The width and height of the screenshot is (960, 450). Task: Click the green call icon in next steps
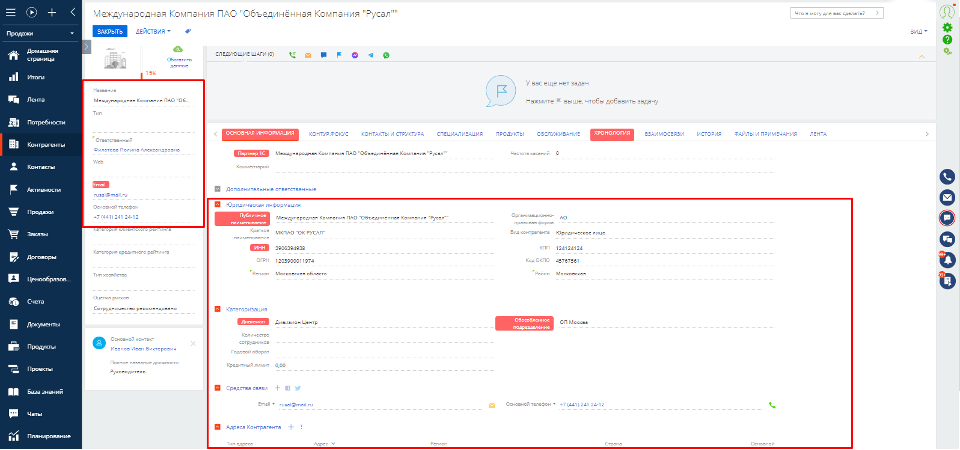pyautogui.click(x=292, y=55)
